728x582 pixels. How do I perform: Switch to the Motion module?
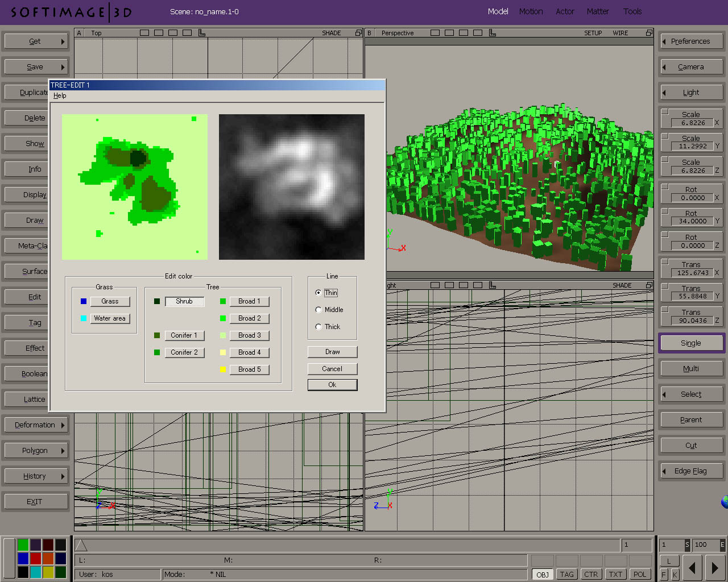click(531, 11)
